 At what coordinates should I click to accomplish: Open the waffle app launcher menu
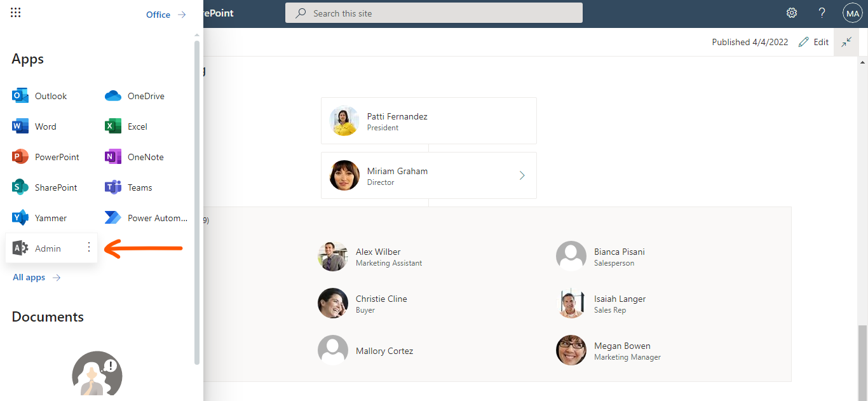pos(15,11)
